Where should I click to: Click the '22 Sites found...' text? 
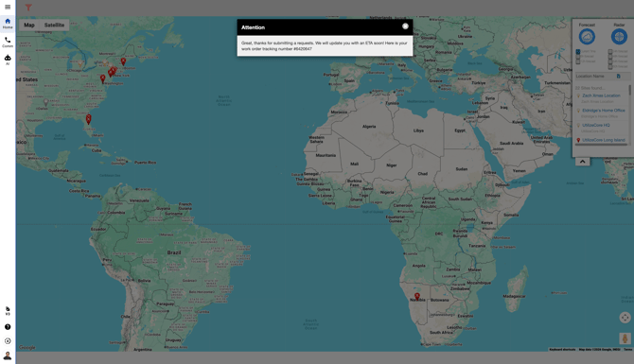click(590, 88)
